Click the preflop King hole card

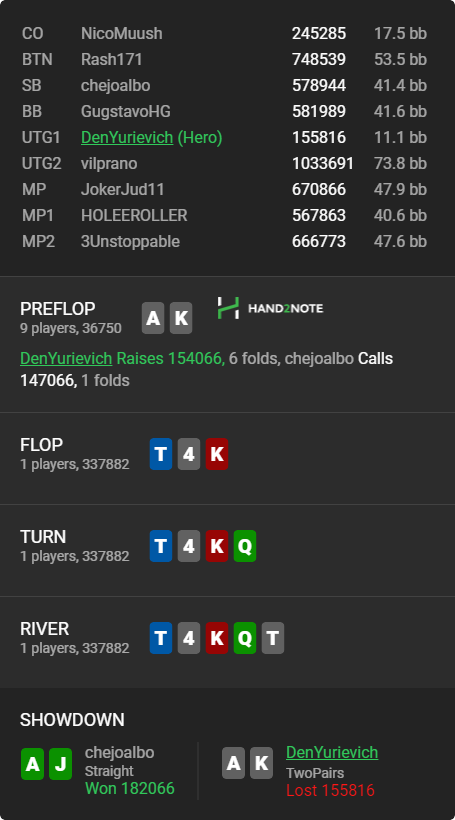[x=181, y=318]
